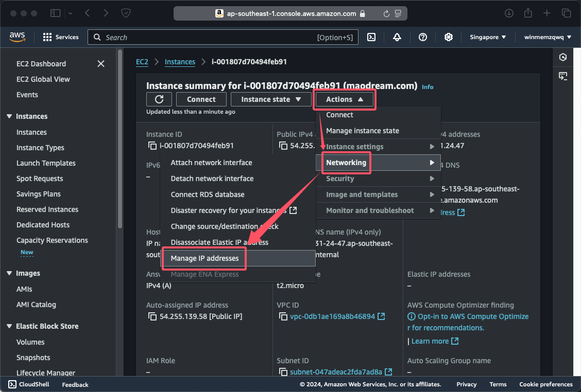Toggle Safari sidebar button

(x=55, y=13)
